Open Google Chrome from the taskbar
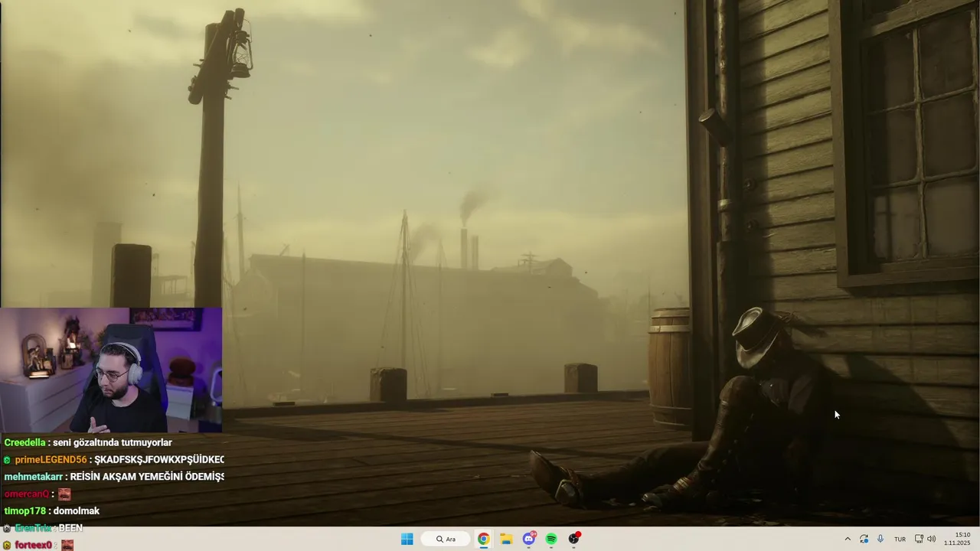Screen dimensions: 980x551 pos(484,539)
